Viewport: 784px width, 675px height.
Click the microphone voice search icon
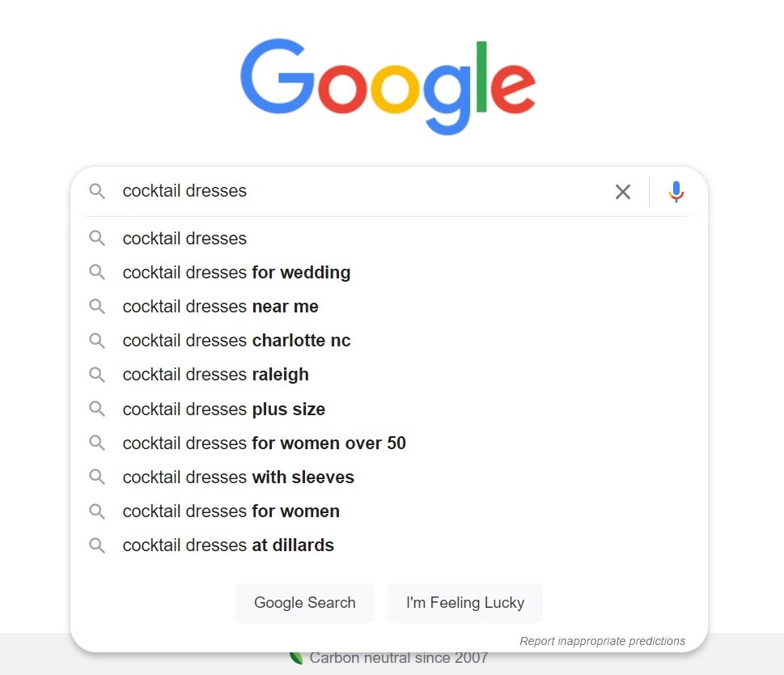click(676, 192)
